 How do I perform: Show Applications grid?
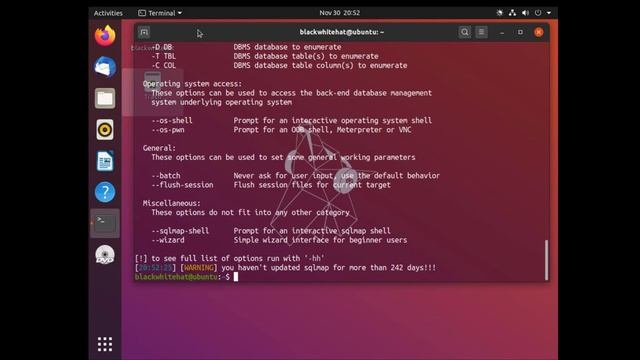pos(105,344)
